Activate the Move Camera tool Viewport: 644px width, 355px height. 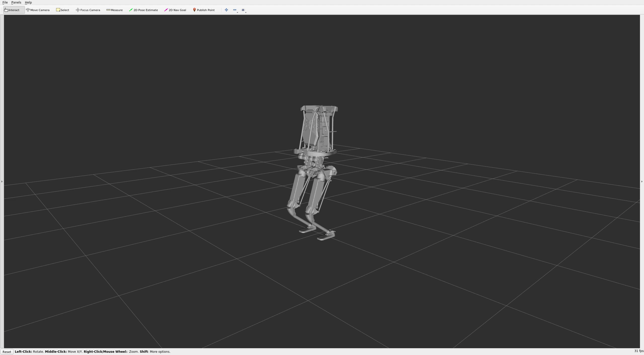pos(38,10)
